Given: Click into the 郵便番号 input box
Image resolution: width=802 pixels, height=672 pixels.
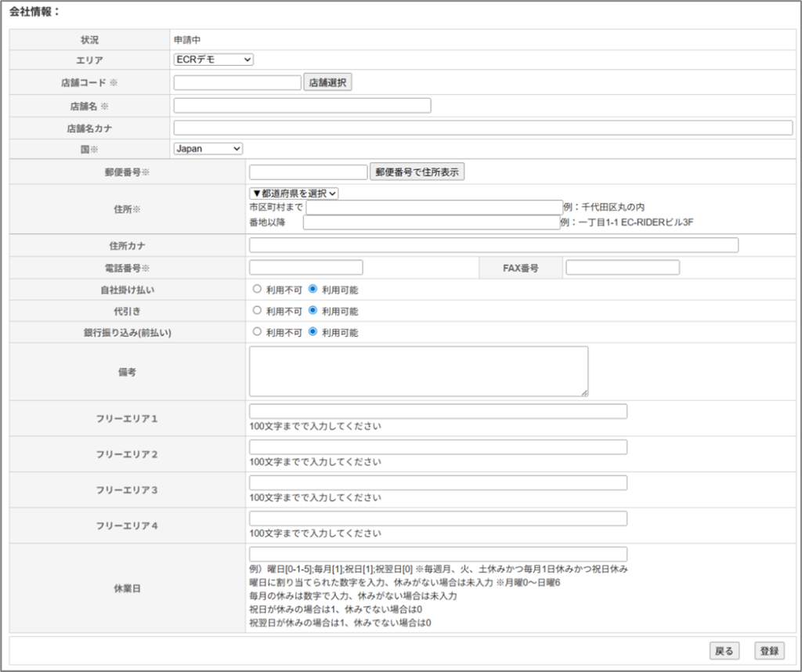Looking at the screenshot, I should tap(308, 172).
